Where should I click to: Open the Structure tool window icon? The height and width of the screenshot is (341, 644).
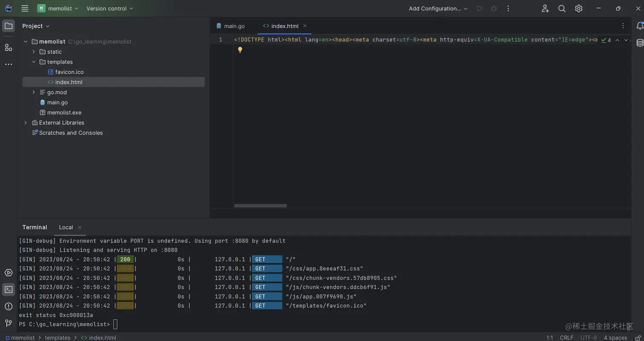click(9, 47)
